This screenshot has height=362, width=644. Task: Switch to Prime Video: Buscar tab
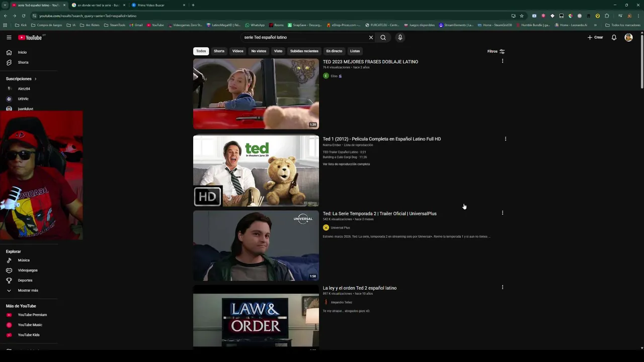[x=151, y=5]
